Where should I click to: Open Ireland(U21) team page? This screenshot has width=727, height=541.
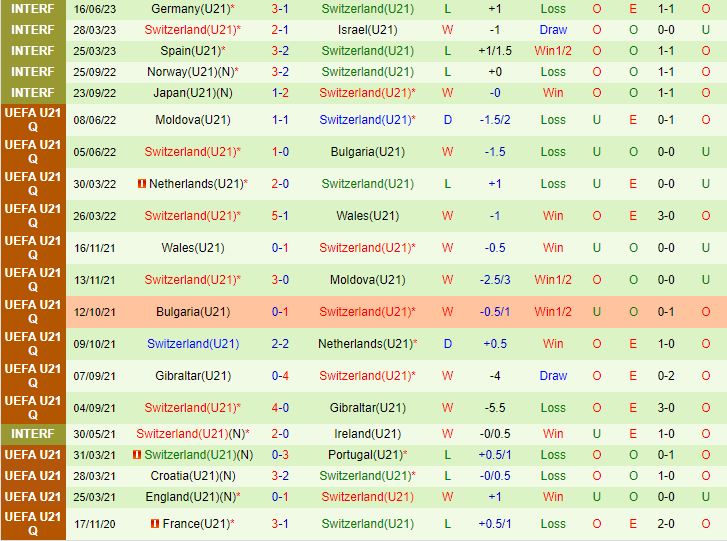pyautogui.click(x=367, y=434)
